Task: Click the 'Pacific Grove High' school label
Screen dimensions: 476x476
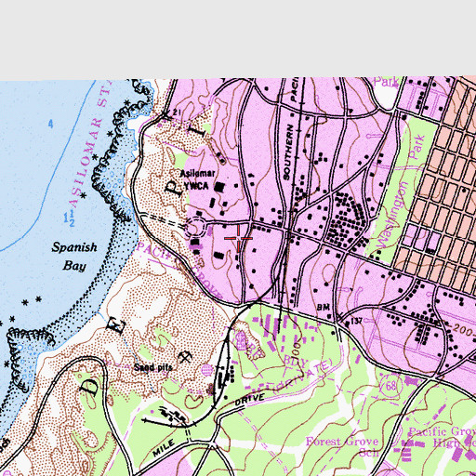Action: (443, 437)
